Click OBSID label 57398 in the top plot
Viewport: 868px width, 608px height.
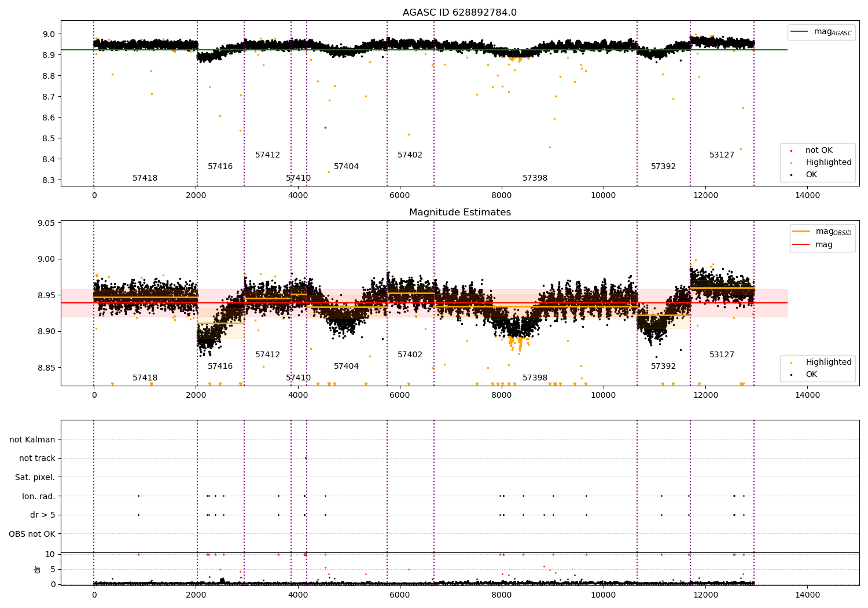click(x=535, y=178)
